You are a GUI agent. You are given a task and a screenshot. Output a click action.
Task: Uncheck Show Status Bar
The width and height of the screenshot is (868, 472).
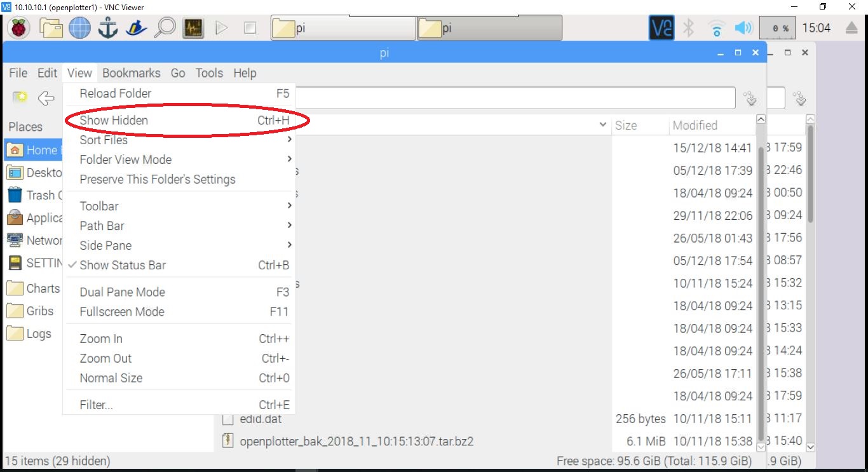coord(123,266)
